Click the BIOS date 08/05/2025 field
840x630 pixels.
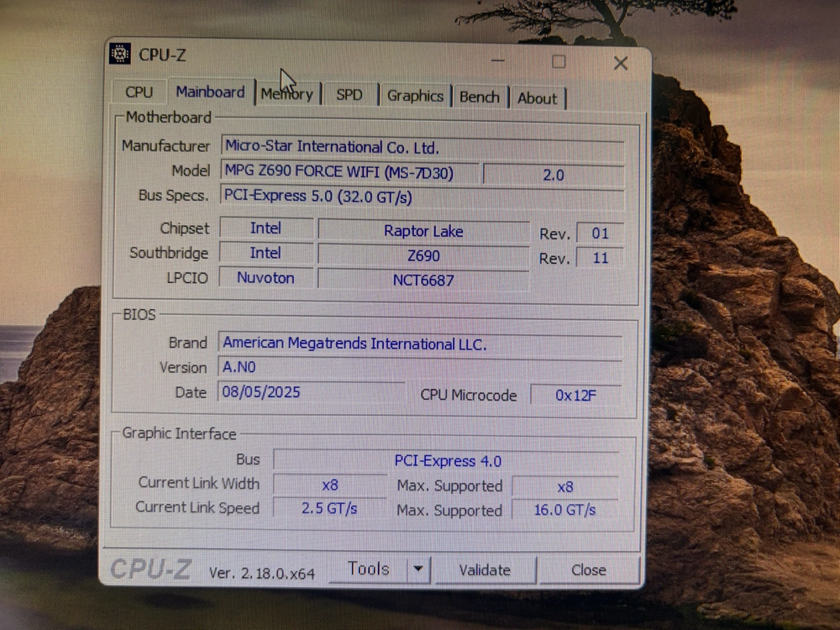pos(312,392)
